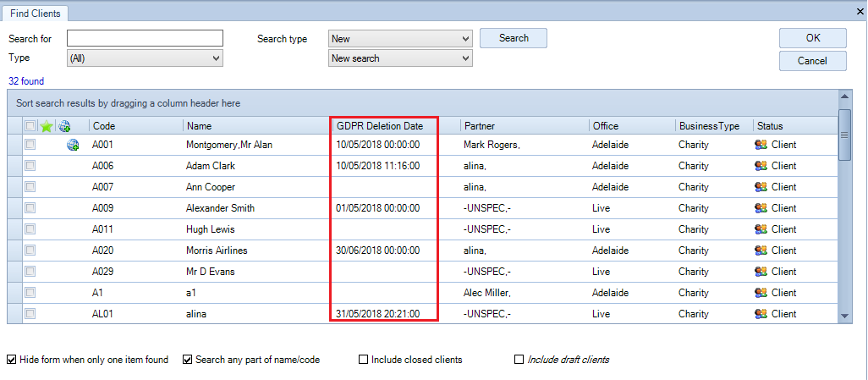Sort by GDPR Deletion Date column header
Viewport: 868px width, 380px height.
tap(396, 126)
